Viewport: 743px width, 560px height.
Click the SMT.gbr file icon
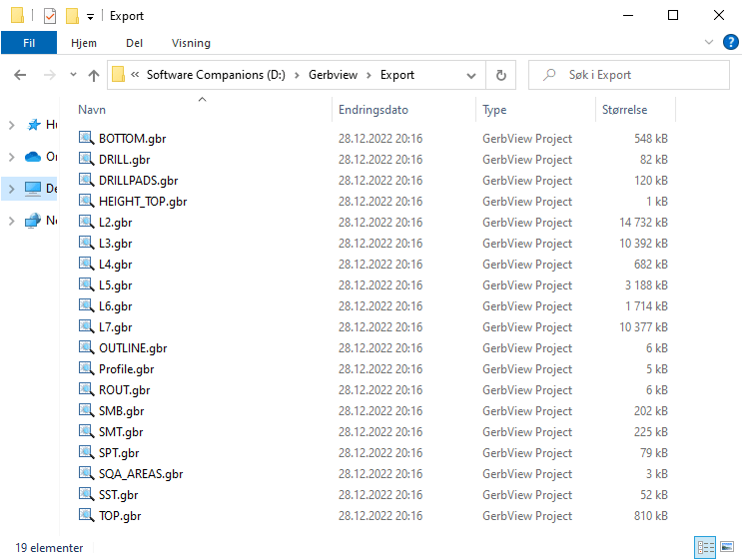(86, 431)
